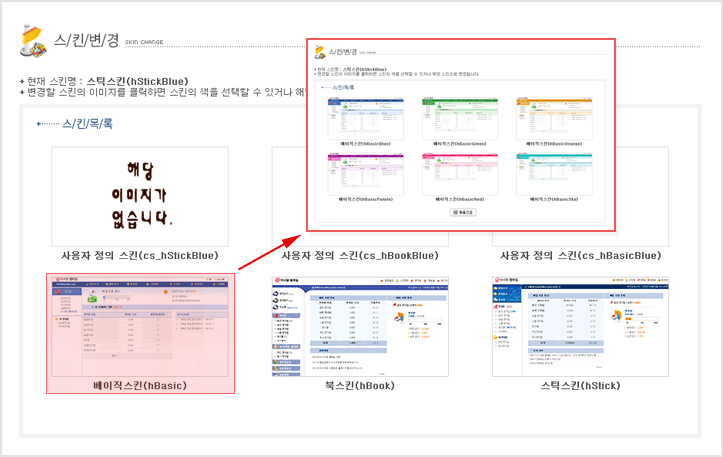The height and width of the screenshot is (457, 723).
Task: Select the 스틱스킨(hStick) preview image
Action: coord(581,324)
